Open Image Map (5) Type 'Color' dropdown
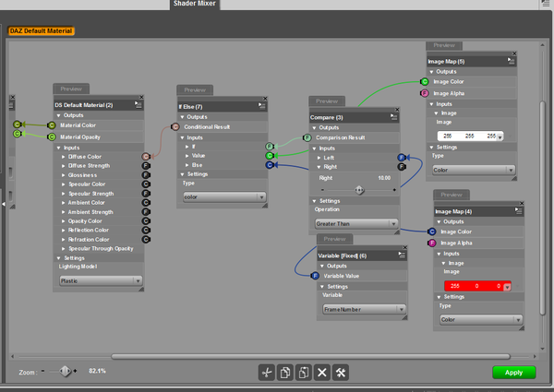554x392 pixels. pyautogui.click(x=474, y=170)
